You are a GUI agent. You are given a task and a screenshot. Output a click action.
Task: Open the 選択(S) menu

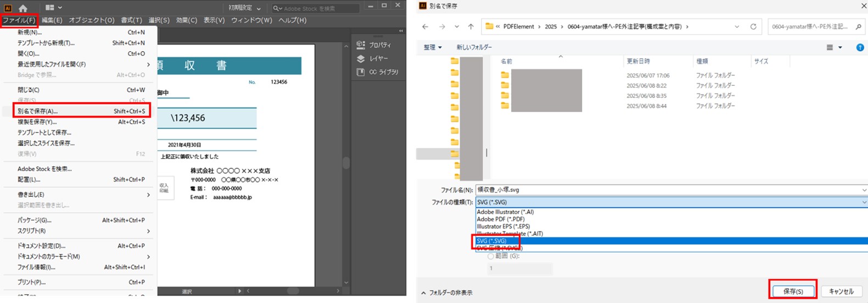tap(159, 20)
